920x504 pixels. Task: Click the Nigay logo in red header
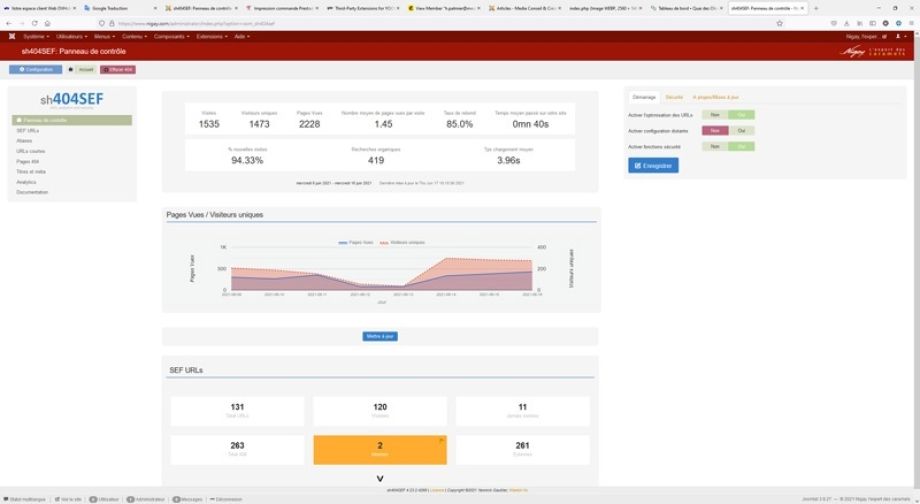pos(872,52)
